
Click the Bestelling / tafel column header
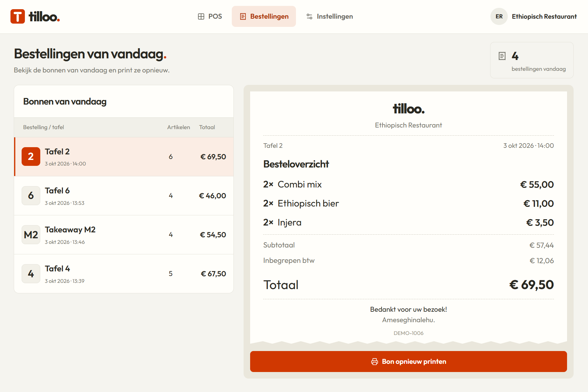[44, 127]
